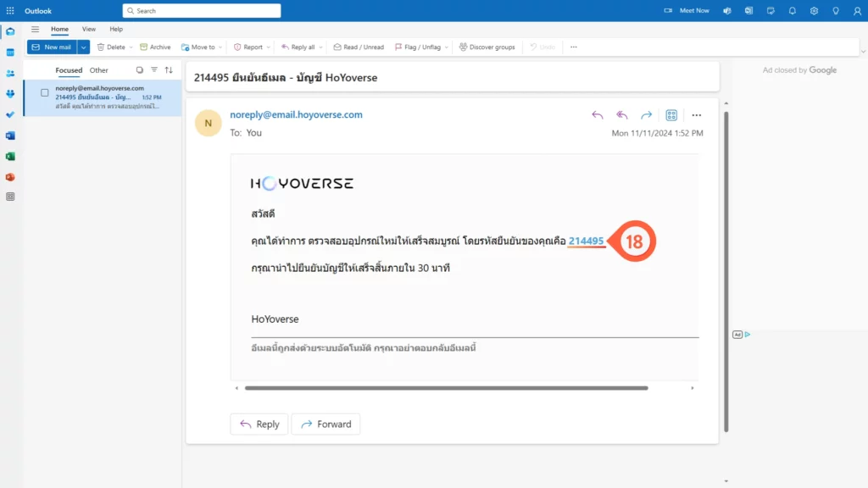The image size is (868, 488).
Task: Open the tips lightbulb icon
Action: tap(835, 10)
